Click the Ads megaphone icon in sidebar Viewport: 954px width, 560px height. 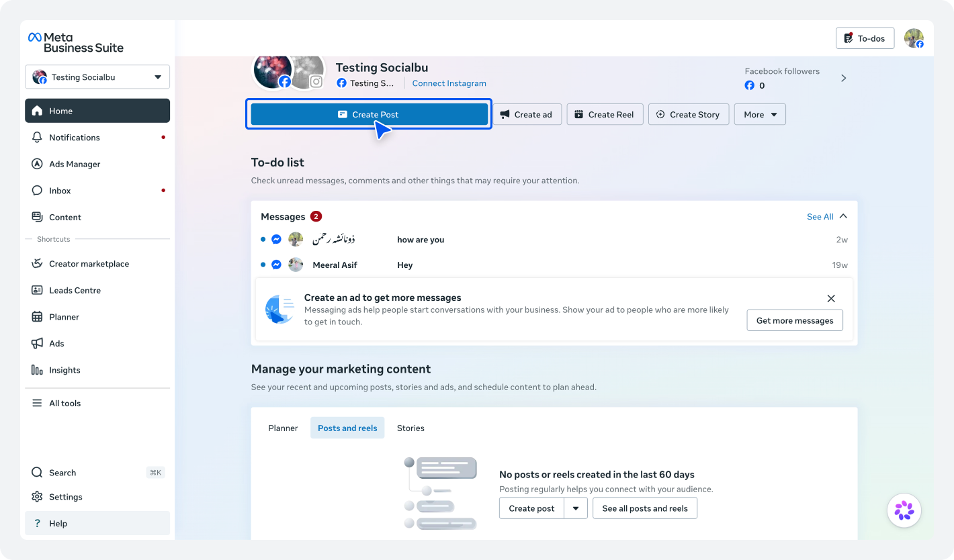37,343
